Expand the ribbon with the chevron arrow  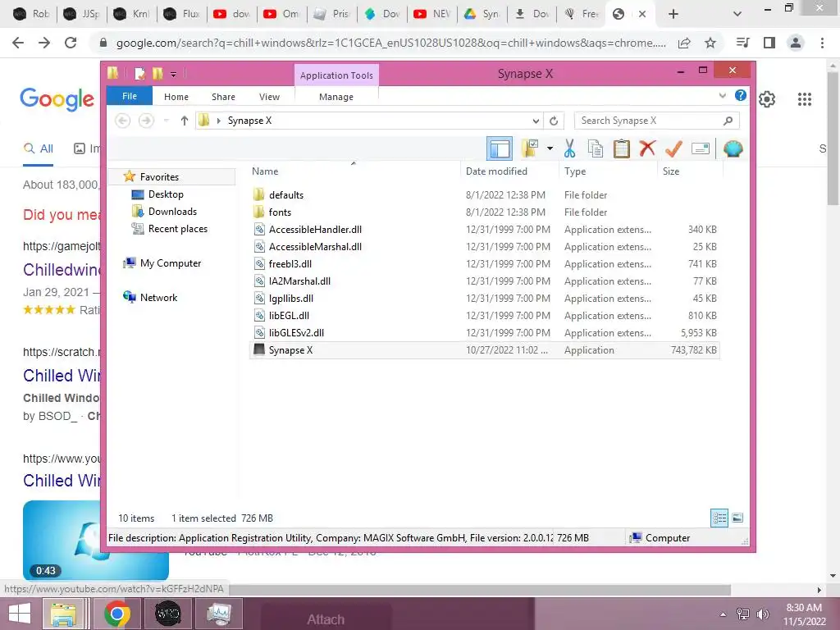click(x=722, y=95)
